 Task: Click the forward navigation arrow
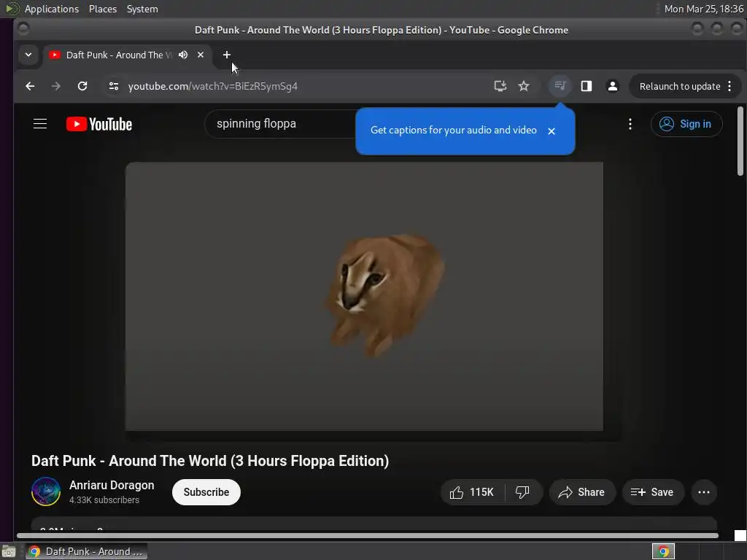pyautogui.click(x=55, y=86)
